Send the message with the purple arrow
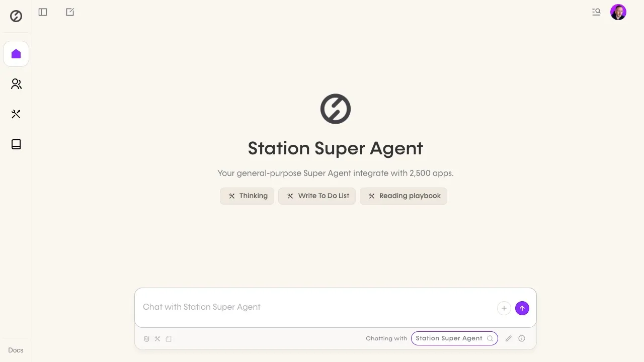The height and width of the screenshot is (362, 644). pos(522,308)
